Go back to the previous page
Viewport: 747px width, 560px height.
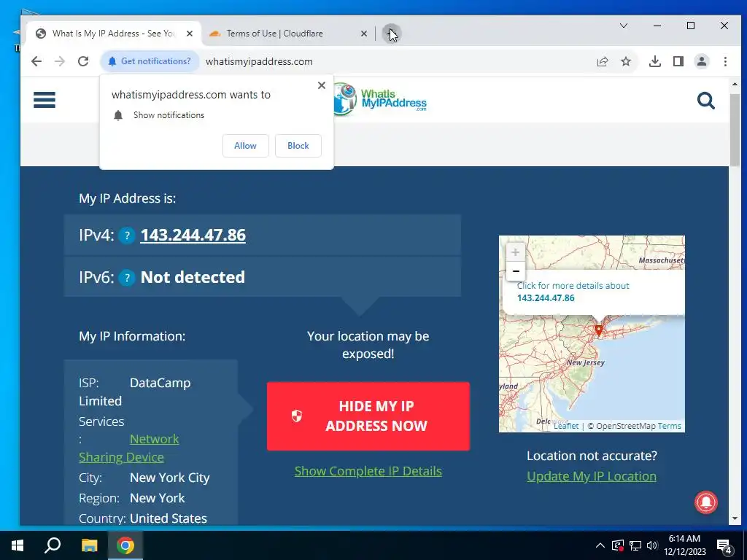(36, 61)
